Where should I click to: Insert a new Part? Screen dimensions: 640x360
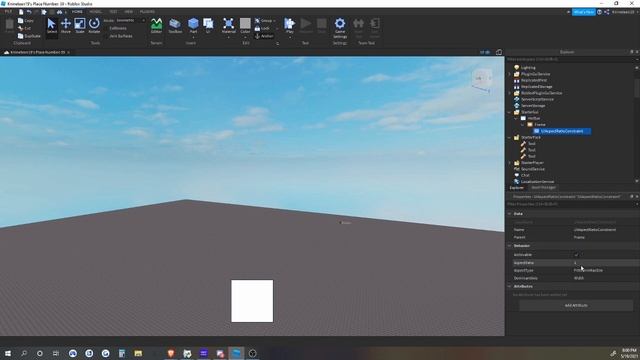(x=193, y=24)
